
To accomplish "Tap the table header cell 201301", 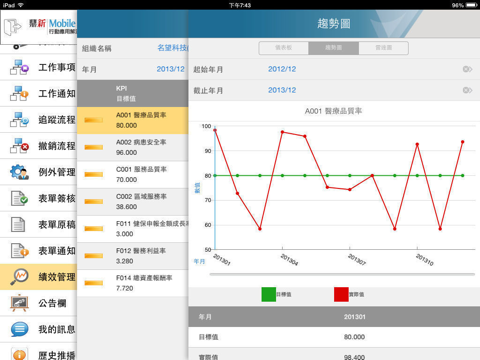I will [355, 317].
